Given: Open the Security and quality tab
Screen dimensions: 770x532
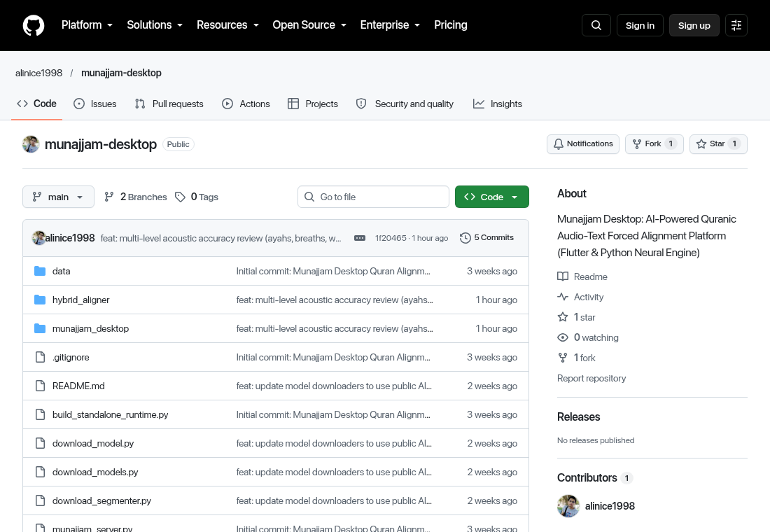Looking at the screenshot, I should pyautogui.click(x=405, y=104).
